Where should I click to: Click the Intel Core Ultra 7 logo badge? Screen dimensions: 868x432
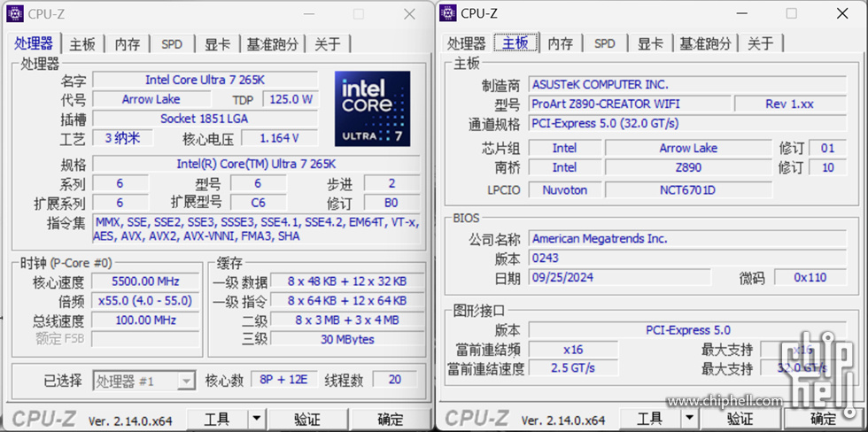373,109
